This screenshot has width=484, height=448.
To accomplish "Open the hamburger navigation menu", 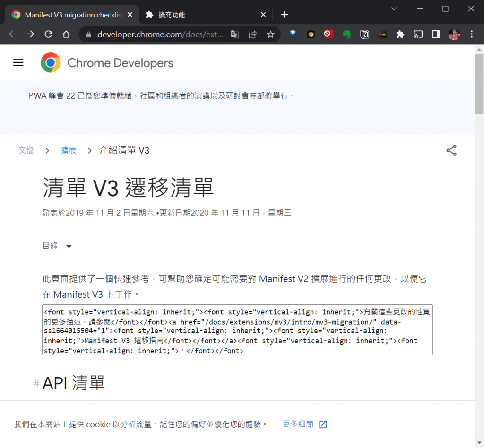I will (18, 63).
